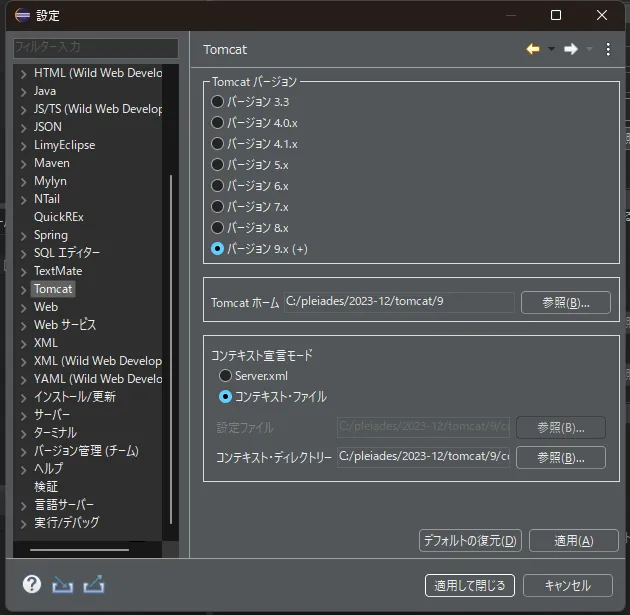Select the Tomcat preferences item
Viewport: 630px width, 615px height.
coord(53,289)
